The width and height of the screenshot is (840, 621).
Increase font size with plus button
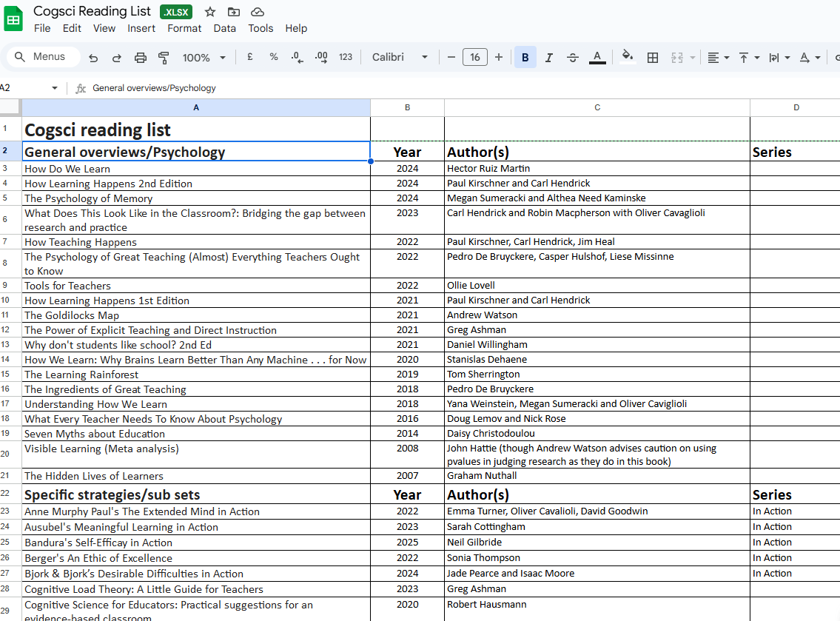click(x=499, y=57)
